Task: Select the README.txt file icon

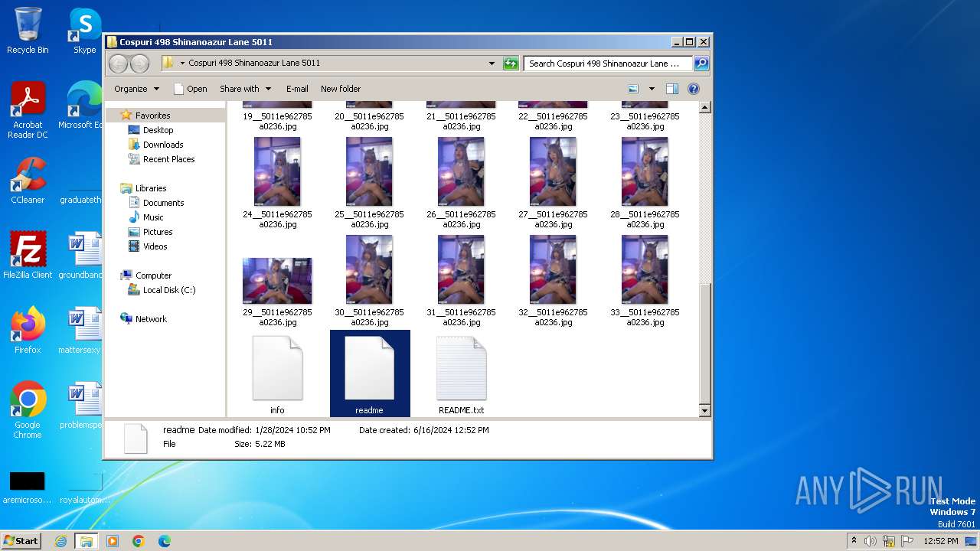Action: point(461,368)
